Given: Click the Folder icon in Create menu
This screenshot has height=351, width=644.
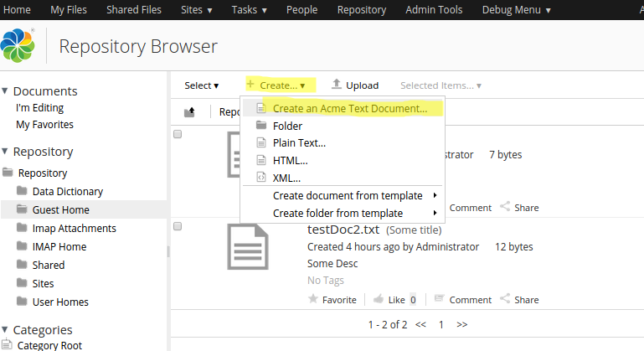Looking at the screenshot, I should pyautogui.click(x=261, y=125).
